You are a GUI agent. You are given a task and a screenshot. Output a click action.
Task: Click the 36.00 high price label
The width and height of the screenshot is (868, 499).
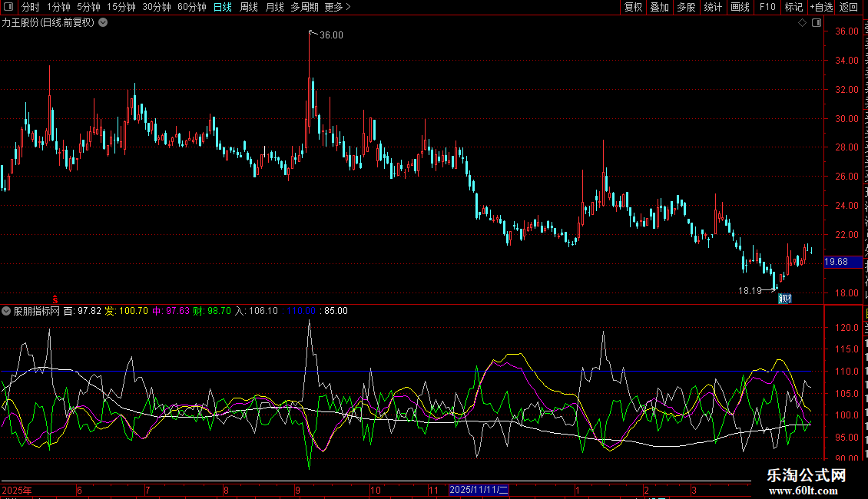click(331, 35)
